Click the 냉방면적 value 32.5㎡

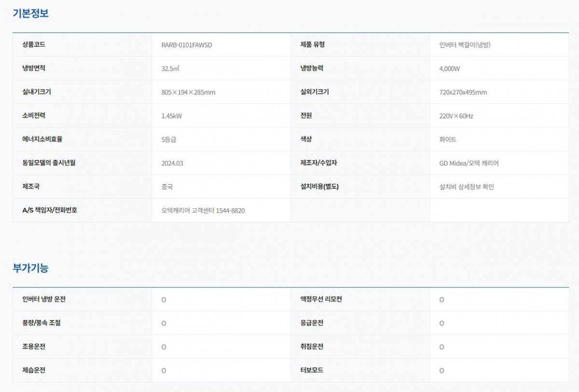(170, 68)
